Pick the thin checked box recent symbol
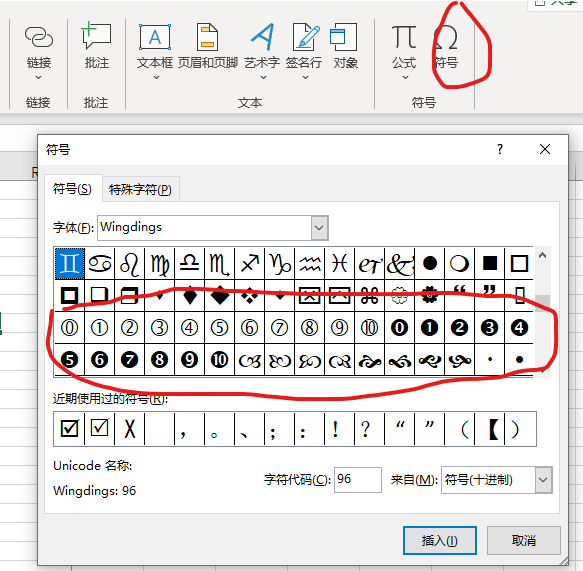 click(100, 428)
